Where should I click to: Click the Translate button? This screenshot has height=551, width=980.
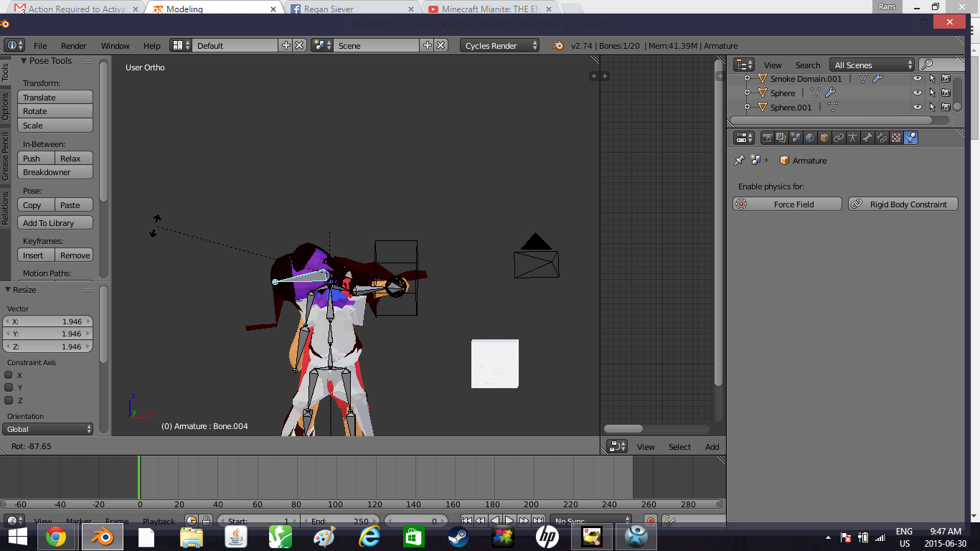[x=55, y=98]
